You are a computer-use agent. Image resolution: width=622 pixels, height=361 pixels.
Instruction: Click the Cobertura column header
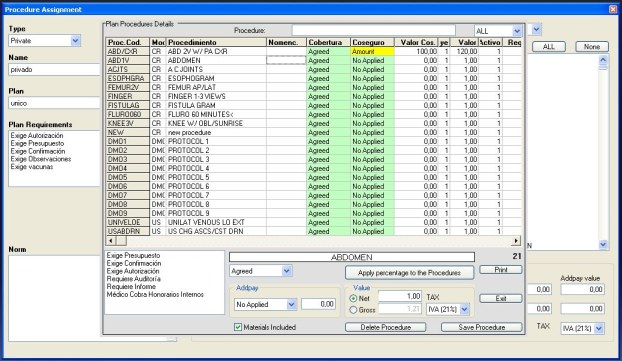tap(328, 42)
